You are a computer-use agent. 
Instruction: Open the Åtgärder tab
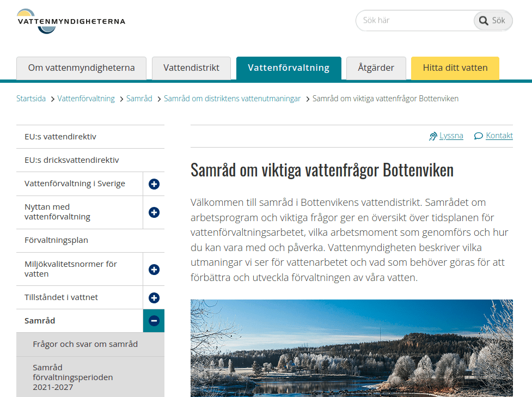point(376,68)
